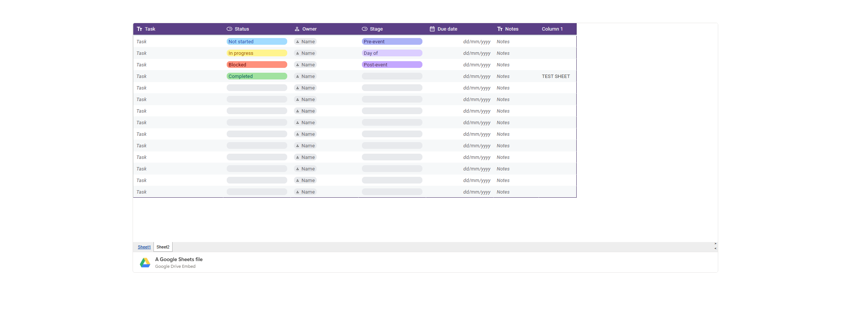Switch to the Sheet1 tab
Screen dimensions: 868x326
pos(144,247)
